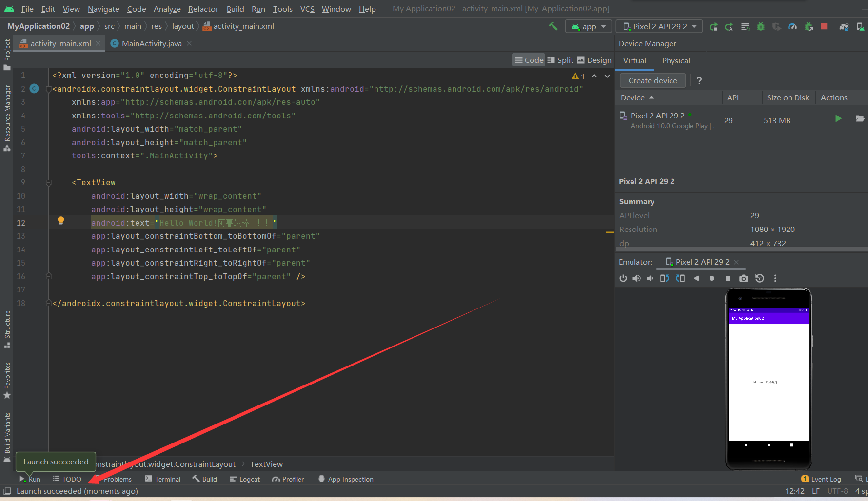
Task: Open the Profile app icon in toolbar
Action: point(792,26)
